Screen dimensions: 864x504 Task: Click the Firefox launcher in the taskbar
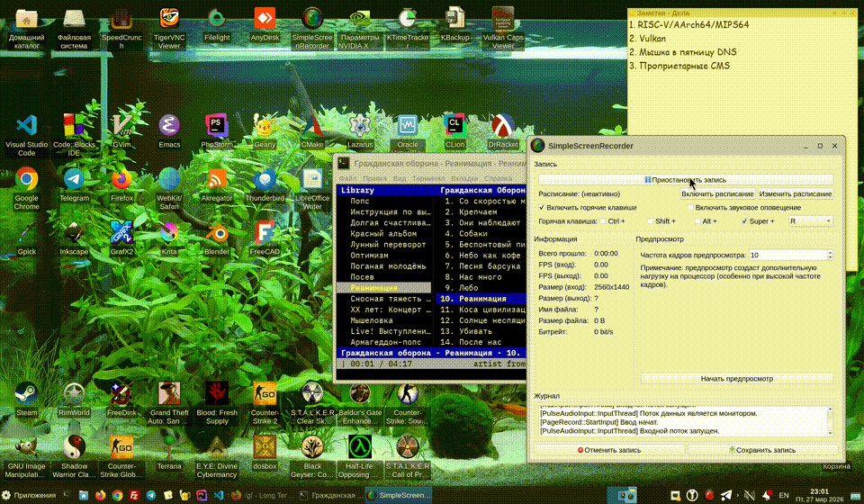pos(100,495)
